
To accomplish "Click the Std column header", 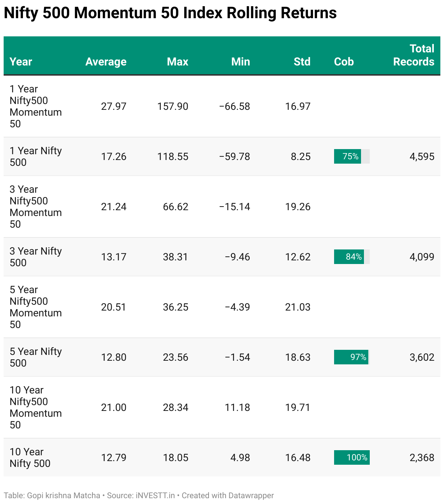I will [302, 62].
